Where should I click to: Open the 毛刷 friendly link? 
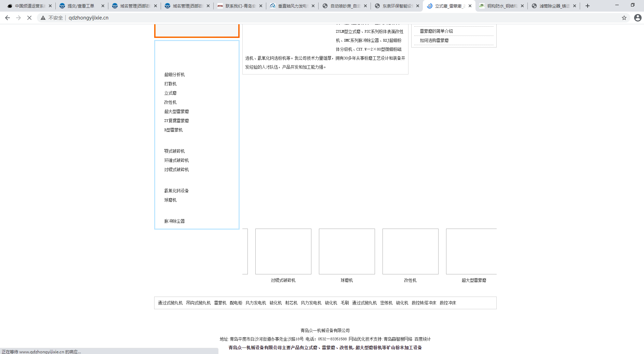(345, 303)
